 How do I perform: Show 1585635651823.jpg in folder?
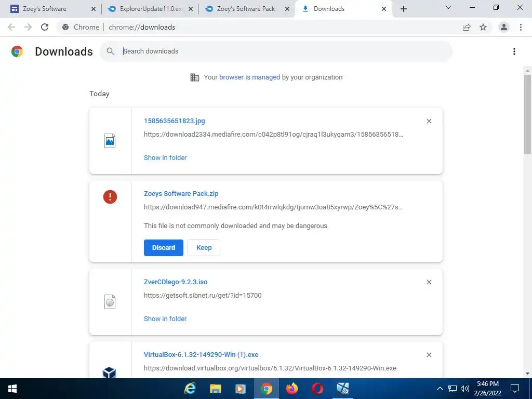click(x=165, y=158)
